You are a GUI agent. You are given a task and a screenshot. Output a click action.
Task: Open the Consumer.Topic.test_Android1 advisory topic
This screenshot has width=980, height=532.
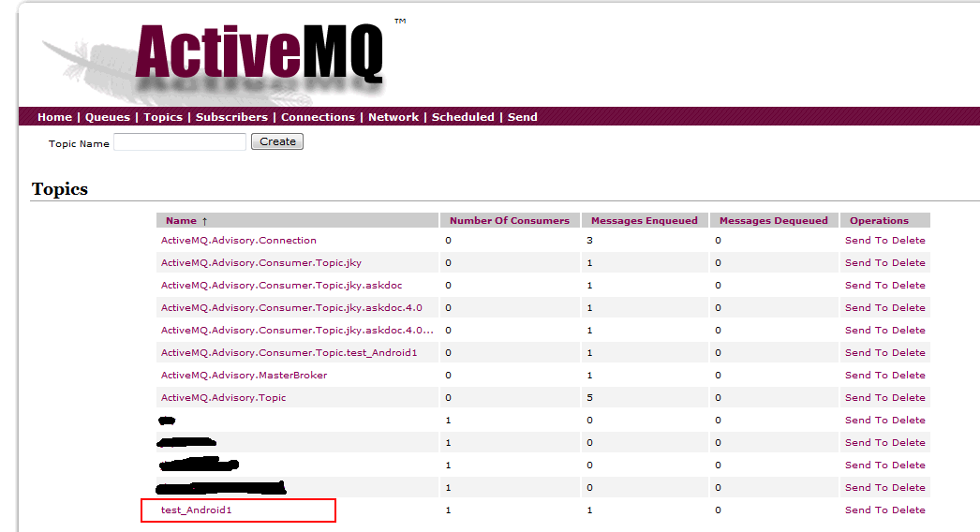289,352
